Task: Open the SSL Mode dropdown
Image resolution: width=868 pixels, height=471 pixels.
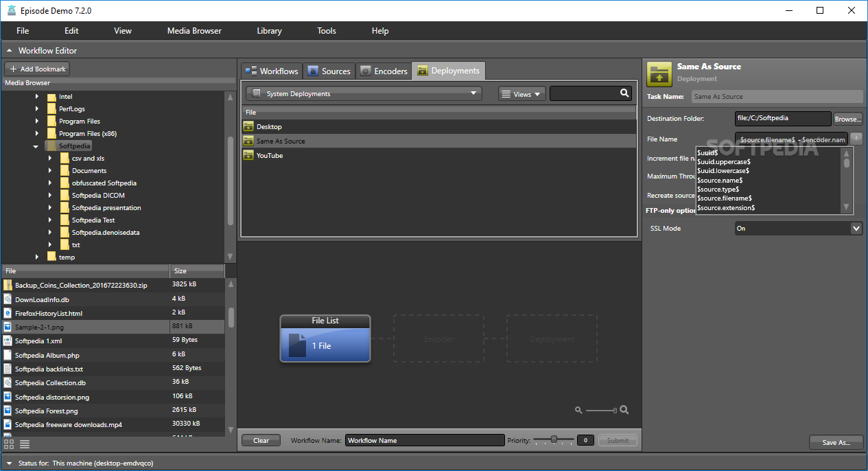Action: click(x=799, y=228)
